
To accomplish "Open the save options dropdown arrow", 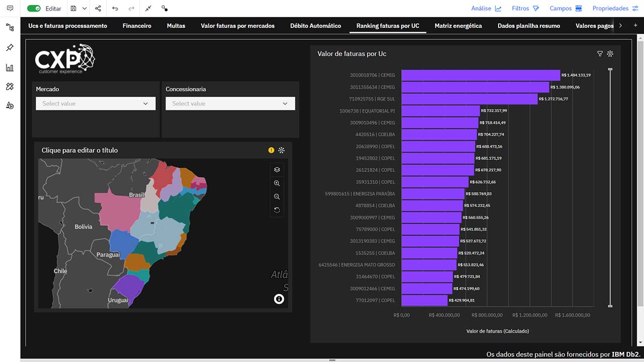I will (85, 9).
